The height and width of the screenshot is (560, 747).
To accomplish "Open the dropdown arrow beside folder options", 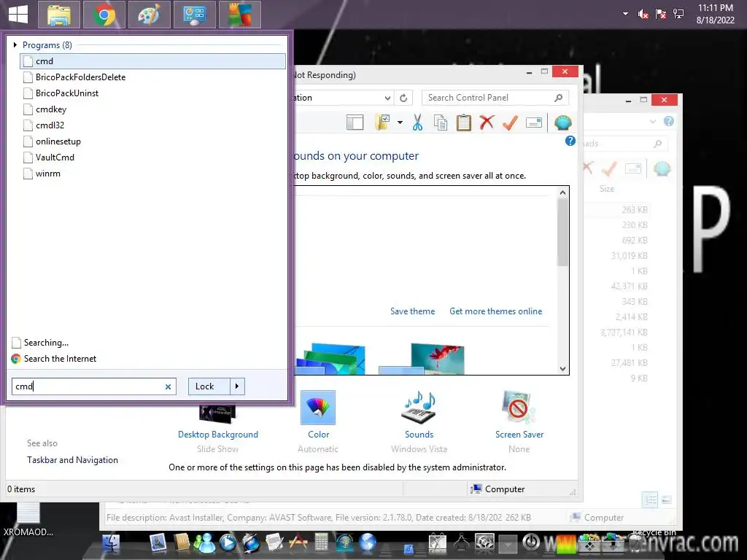I will click(x=400, y=122).
